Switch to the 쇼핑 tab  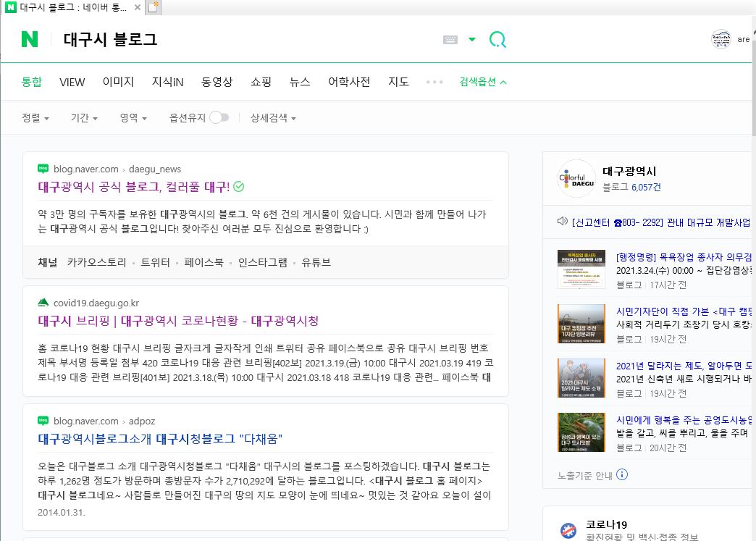point(261,82)
